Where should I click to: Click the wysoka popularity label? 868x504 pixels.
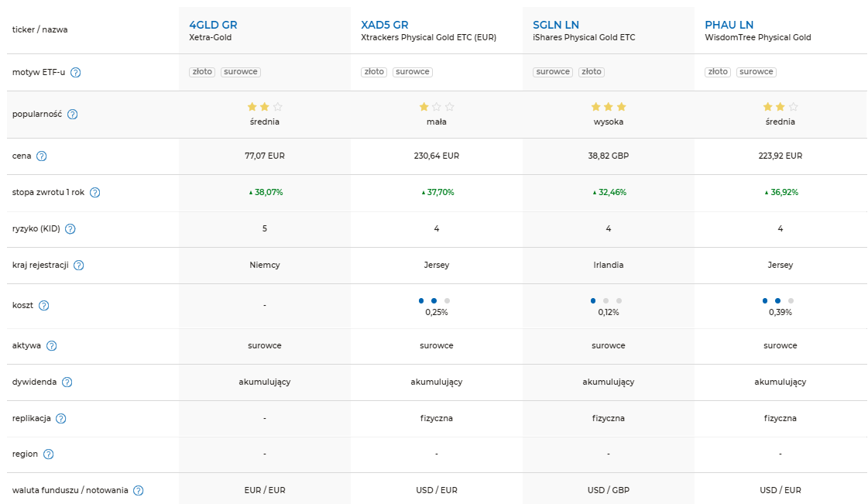[609, 122]
